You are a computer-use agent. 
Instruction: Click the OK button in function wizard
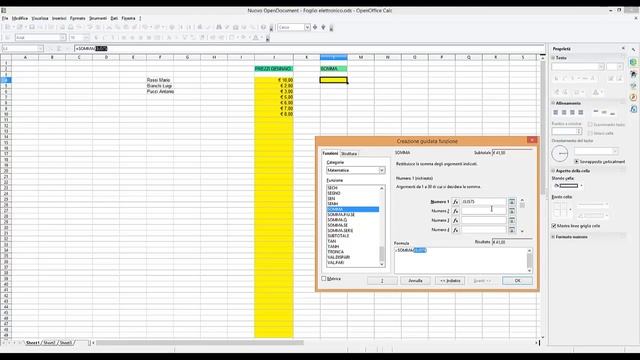coord(517,280)
